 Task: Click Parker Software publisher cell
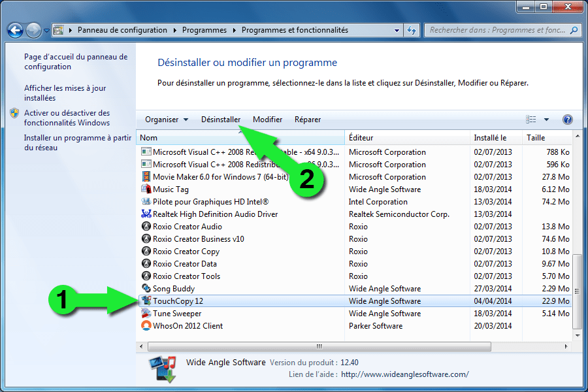[x=376, y=326]
